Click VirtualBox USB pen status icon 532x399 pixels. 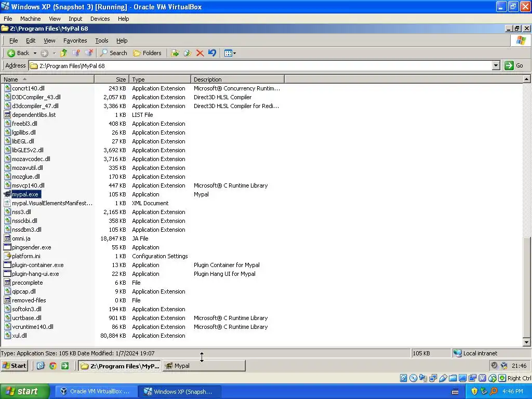click(x=443, y=378)
